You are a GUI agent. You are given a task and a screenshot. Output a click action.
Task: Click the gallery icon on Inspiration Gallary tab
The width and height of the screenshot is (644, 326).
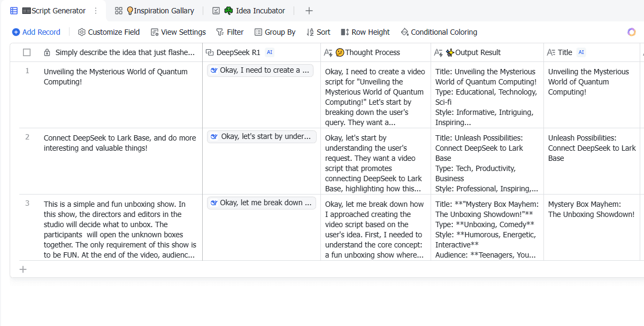119,11
